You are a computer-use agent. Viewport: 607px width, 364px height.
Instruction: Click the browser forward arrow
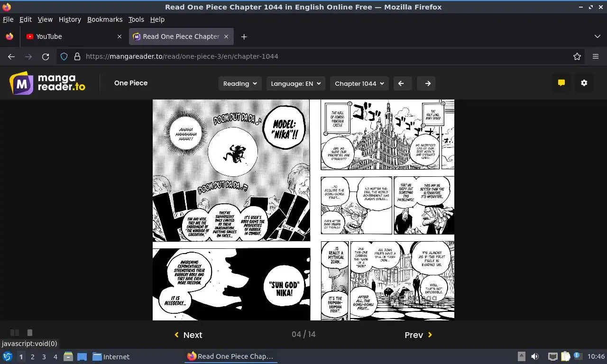point(28,56)
